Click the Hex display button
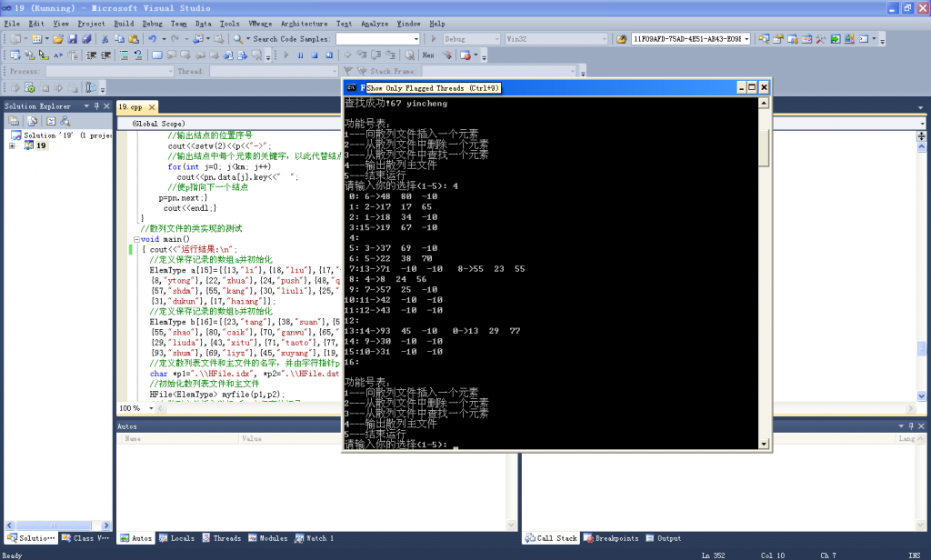Image resolution: width=931 pixels, height=560 pixels. tap(428, 55)
